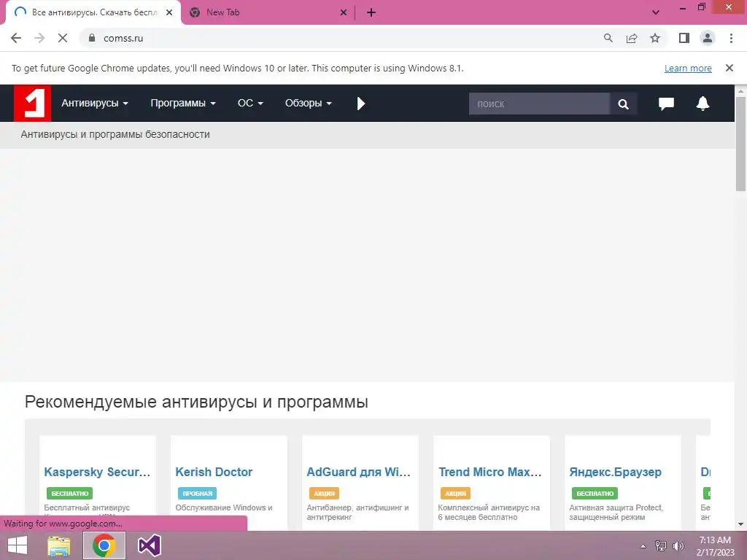Open the Антивирусы dropdown menu
The image size is (747, 560).
pyautogui.click(x=94, y=104)
